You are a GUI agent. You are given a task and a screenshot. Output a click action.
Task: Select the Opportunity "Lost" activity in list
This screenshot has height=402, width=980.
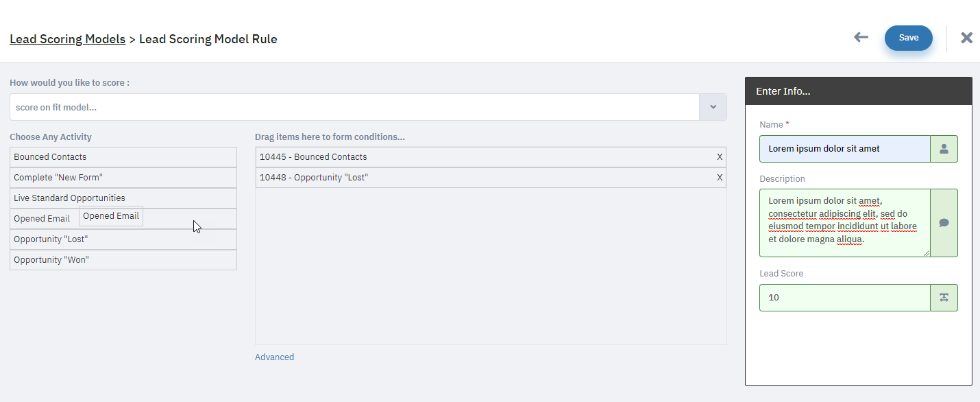(123, 239)
